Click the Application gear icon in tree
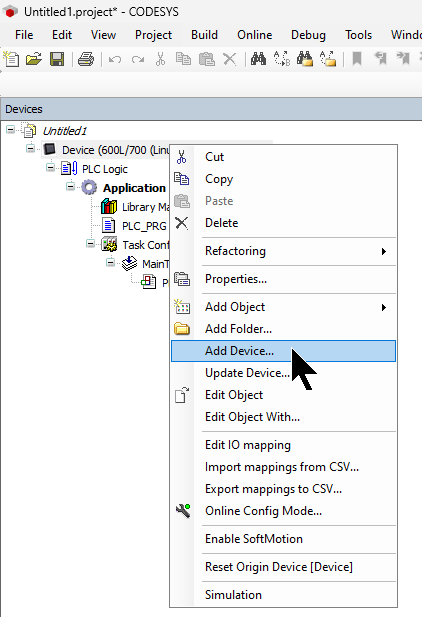The height and width of the screenshot is (617, 422). pyautogui.click(x=89, y=188)
